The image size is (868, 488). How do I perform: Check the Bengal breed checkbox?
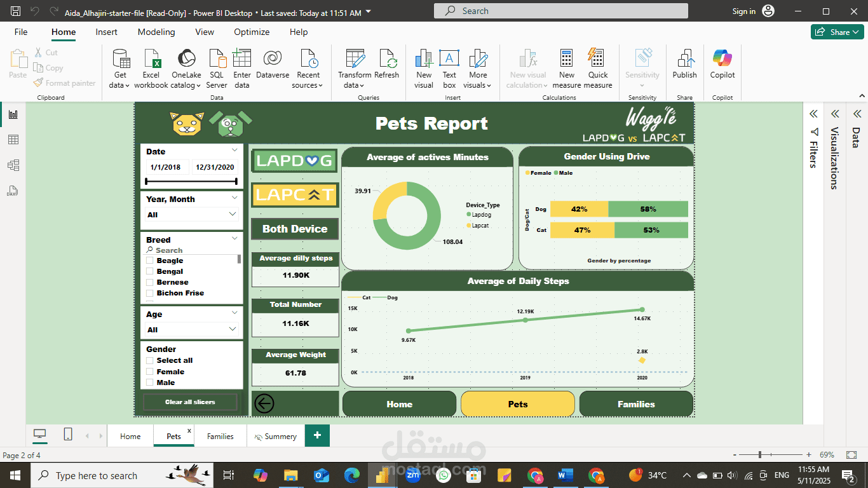tap(150, 271)
